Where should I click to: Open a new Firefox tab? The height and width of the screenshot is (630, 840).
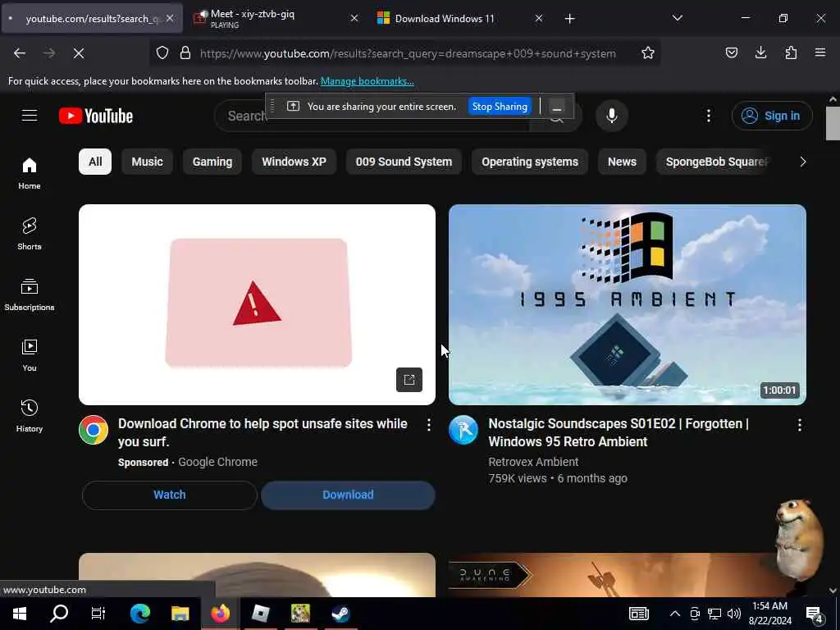click(x=569, y=19)
